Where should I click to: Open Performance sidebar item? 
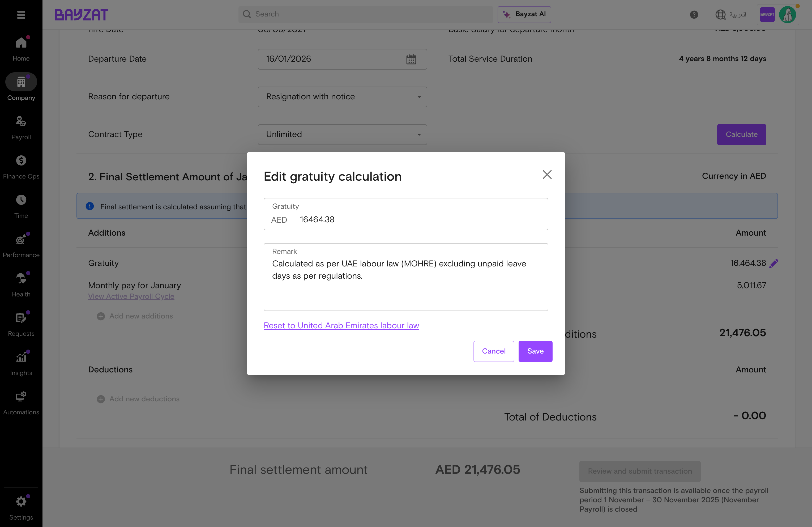(21, 245)
